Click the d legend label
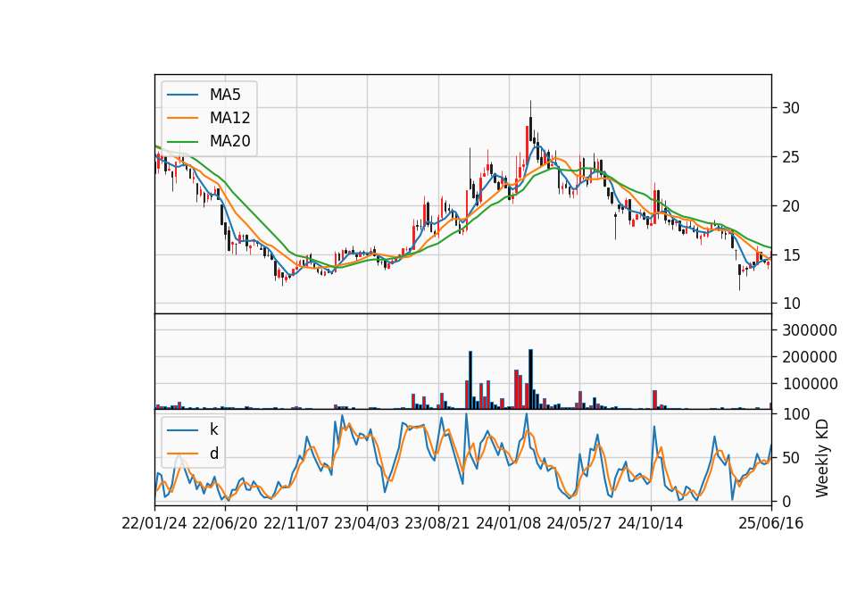Viewport: 857px width, 616px height. tap(213, 454)
